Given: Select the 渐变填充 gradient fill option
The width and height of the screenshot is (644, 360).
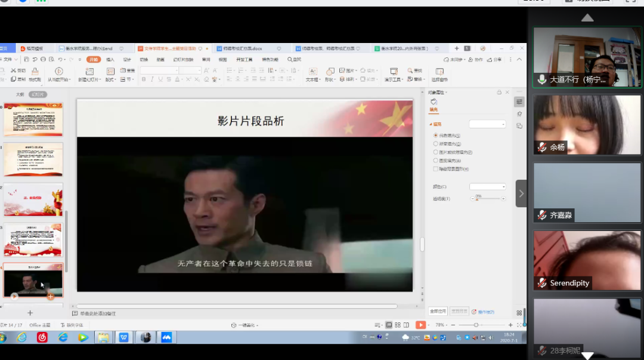Looking at the screenshot, I should pyautogui.click(x=436, y=144).
